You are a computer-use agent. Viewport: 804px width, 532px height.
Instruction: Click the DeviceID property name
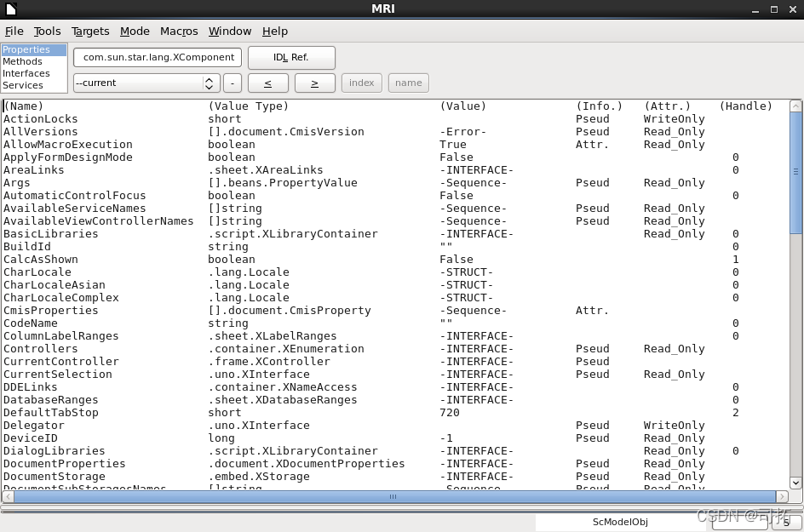(x=31, y=438)
